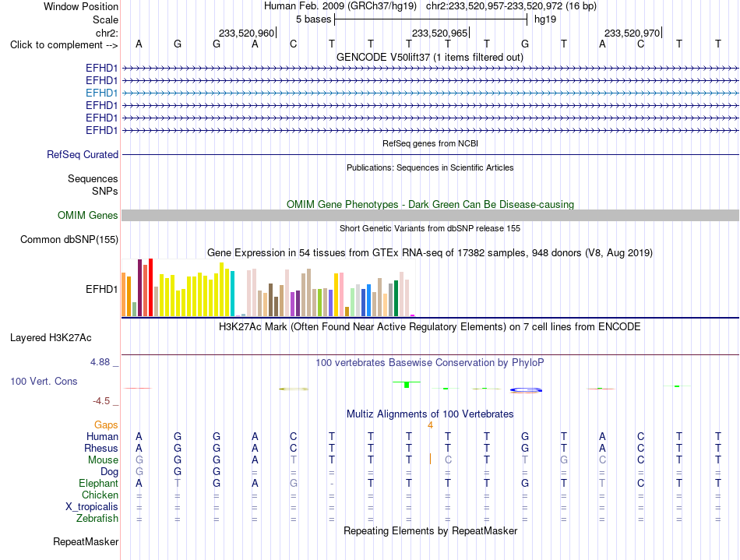Click the orange insertion mark in Mouse row

430,459
